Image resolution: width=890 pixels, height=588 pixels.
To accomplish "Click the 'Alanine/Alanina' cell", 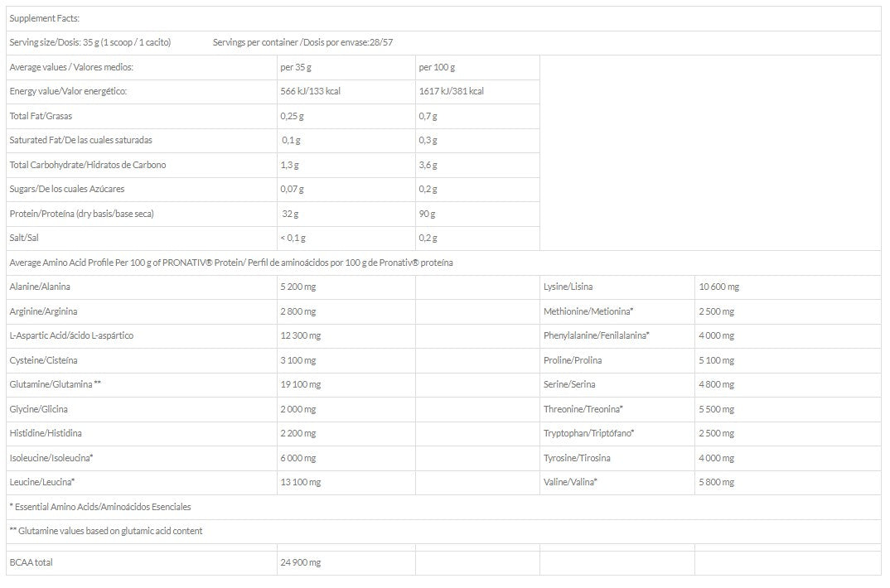I will tap(40, 287).
